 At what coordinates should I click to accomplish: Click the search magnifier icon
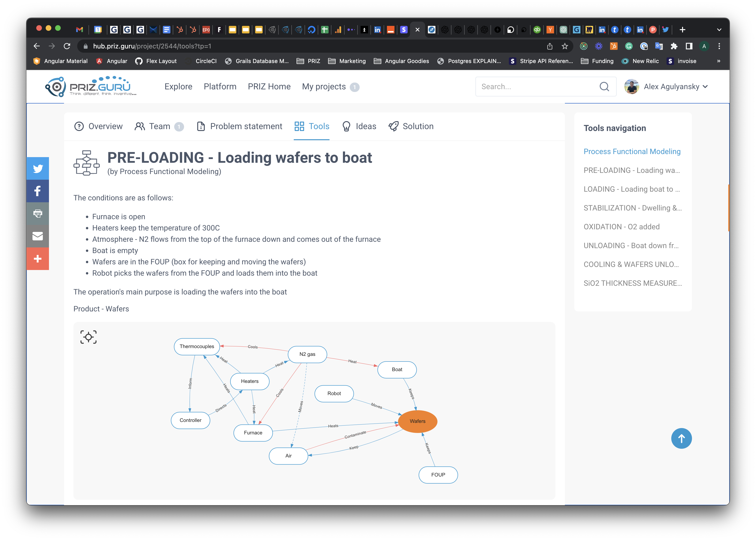click(604, 87)
